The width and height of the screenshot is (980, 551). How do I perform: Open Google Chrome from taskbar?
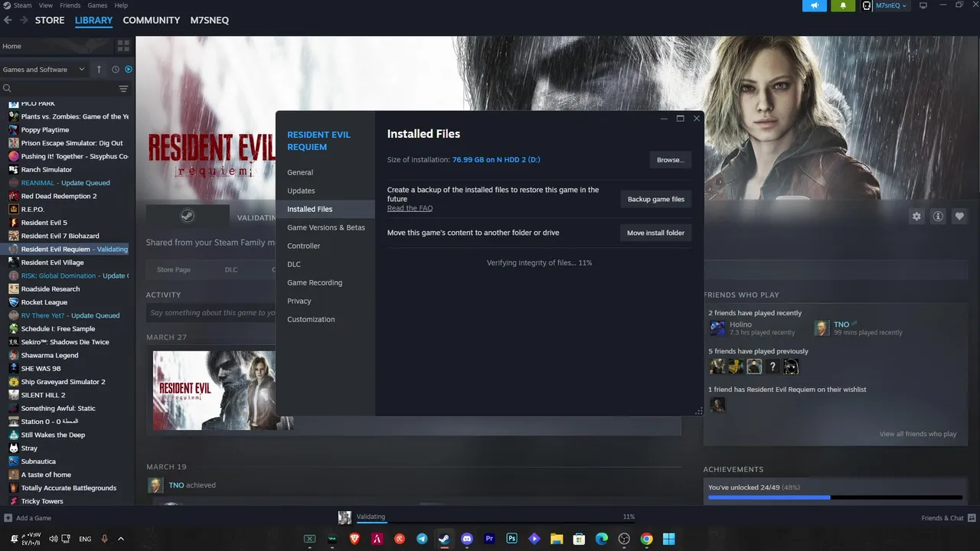647,539
